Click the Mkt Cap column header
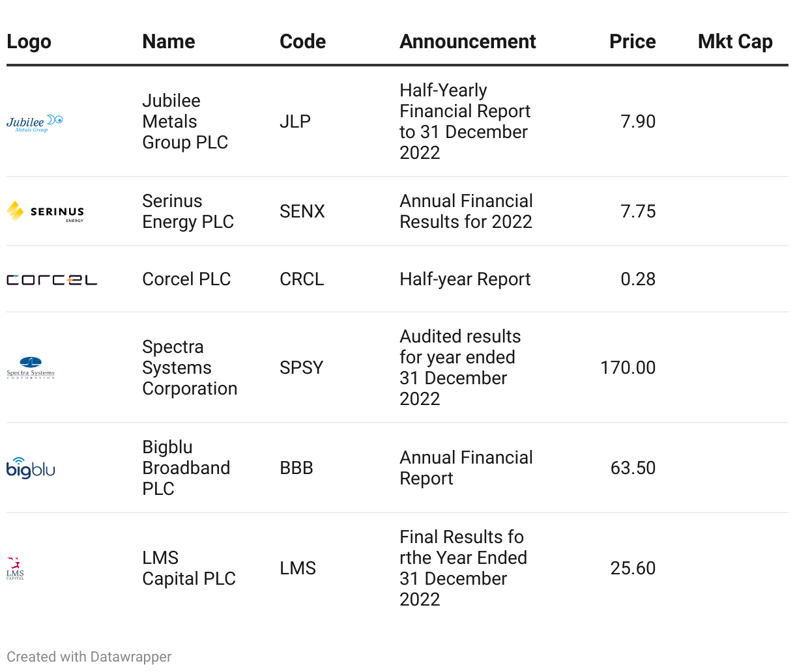The width and height of the screenshot is (795, 672). [735, 42]
